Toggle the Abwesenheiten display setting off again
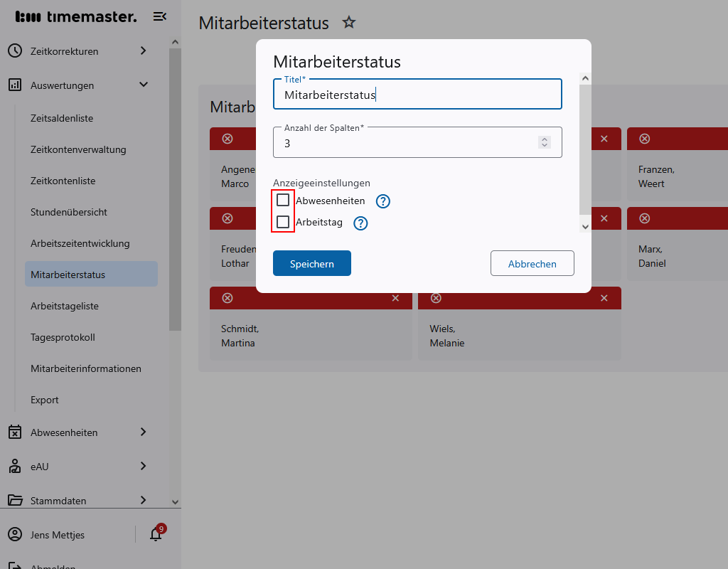Image resolution: width=728 pixels, height=569 pixels. click(x=282, y=201)
